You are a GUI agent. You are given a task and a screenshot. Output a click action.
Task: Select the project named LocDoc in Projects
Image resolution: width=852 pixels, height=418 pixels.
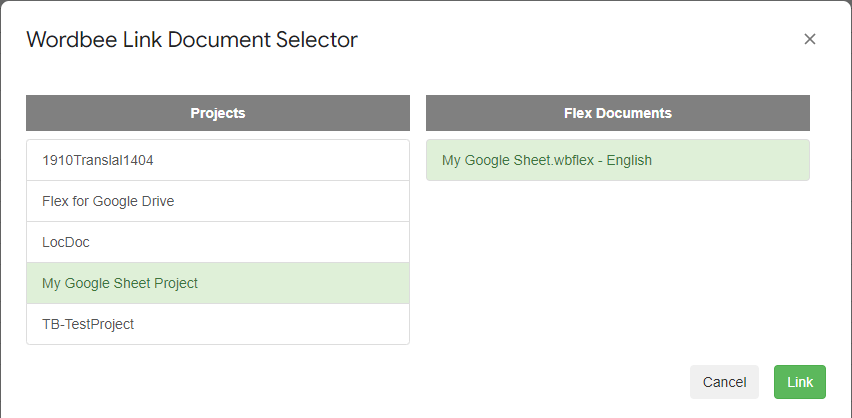[x=217, y=242]
